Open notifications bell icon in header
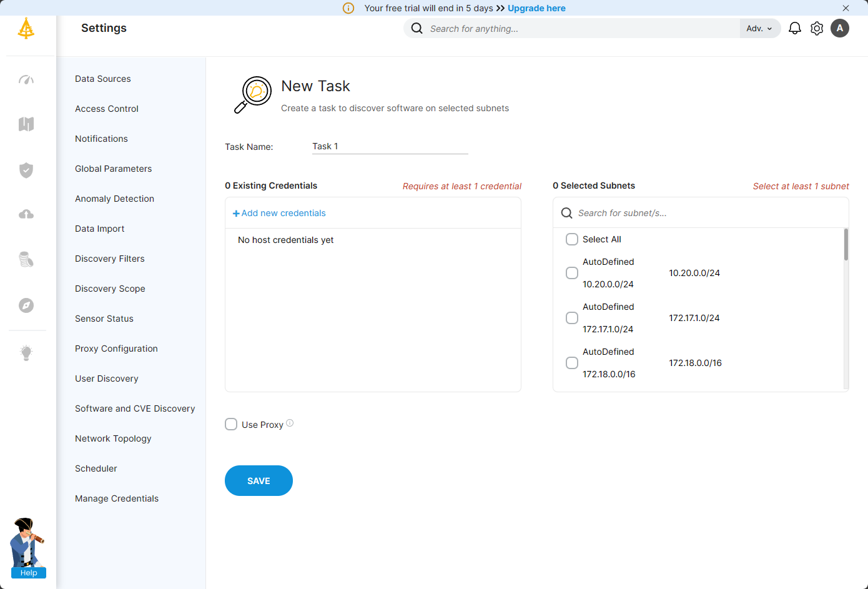This screenshot has height=589, width=868. 795,29
